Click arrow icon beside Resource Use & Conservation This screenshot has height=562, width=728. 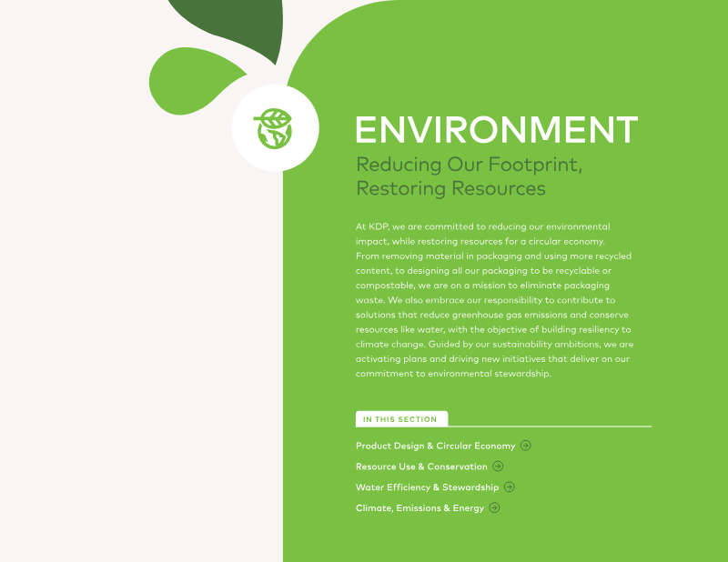[498, 467]
